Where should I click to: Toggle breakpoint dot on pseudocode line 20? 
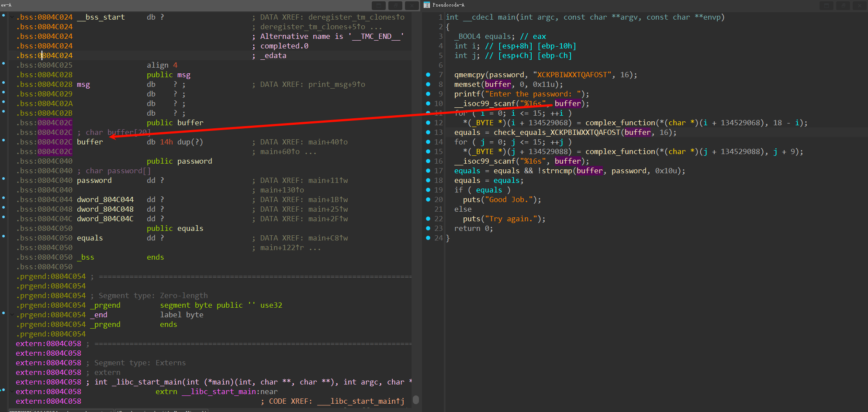point(428,199)
